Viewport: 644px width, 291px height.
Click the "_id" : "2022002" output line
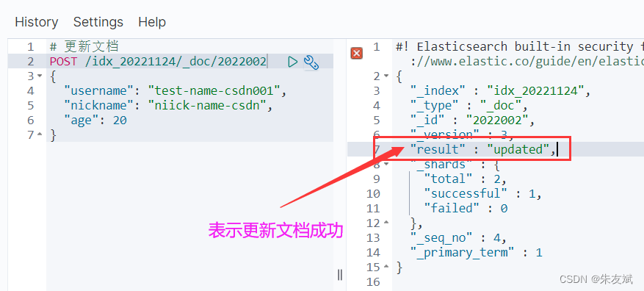[472, 120]
